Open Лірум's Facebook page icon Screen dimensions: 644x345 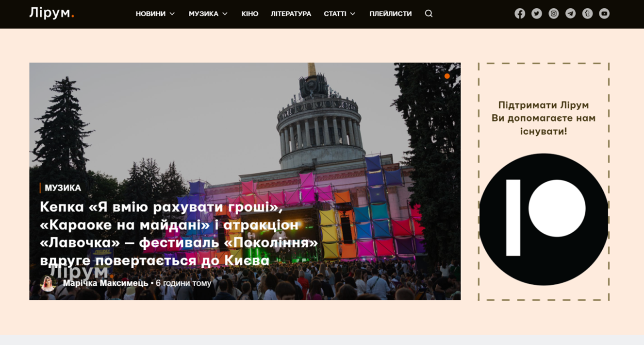point(520,14)
